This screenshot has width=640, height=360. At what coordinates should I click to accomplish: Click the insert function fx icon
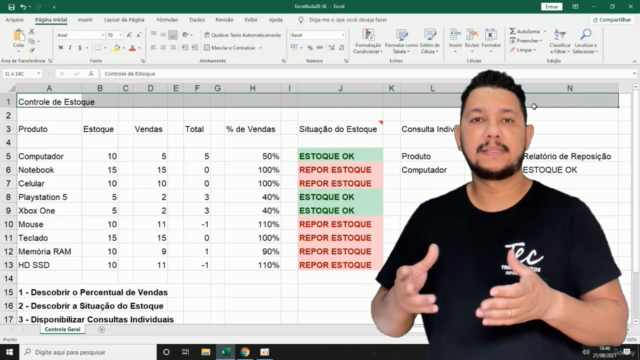(91, 74)
